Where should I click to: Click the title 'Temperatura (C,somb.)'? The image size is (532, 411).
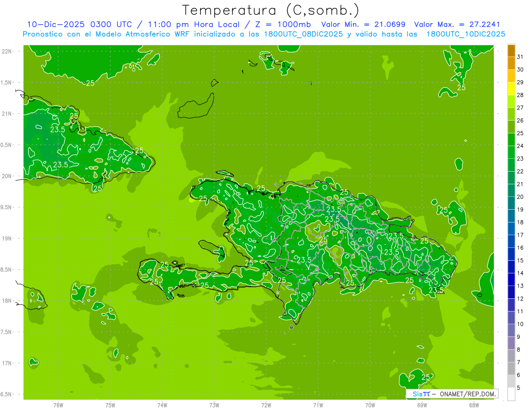tap(270, 10)
